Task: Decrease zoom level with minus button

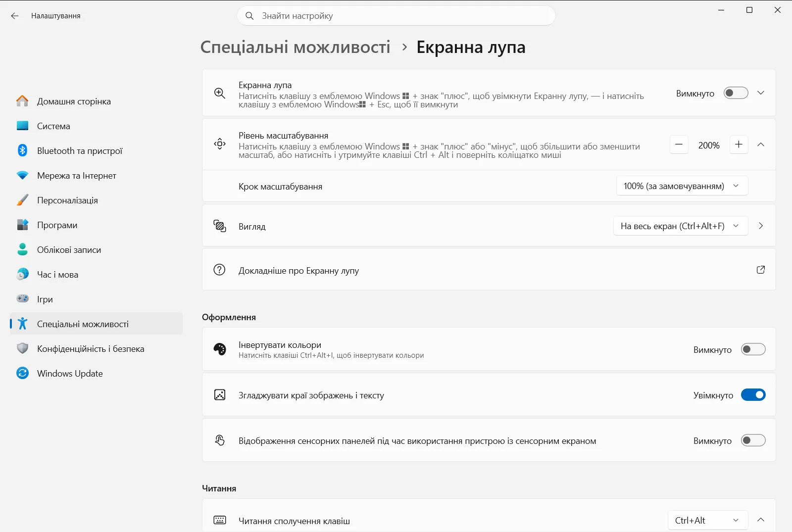Action: (x=679, y=145)
